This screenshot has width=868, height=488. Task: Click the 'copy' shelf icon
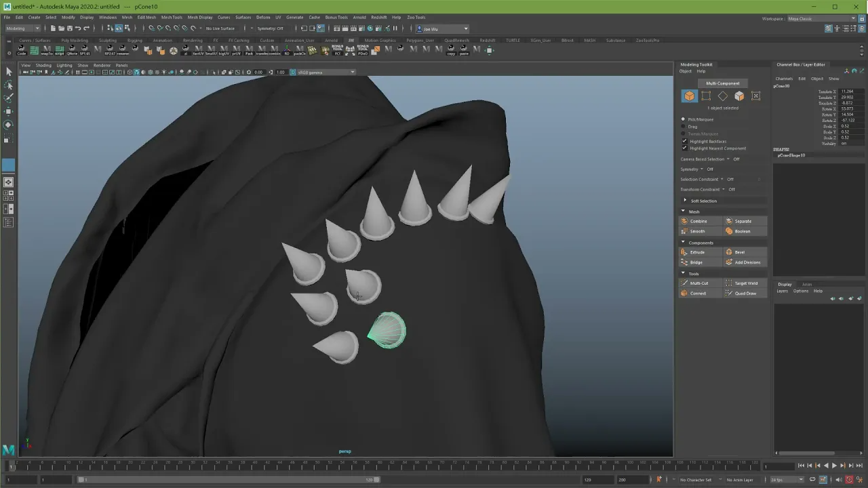[x=451, y=50]
